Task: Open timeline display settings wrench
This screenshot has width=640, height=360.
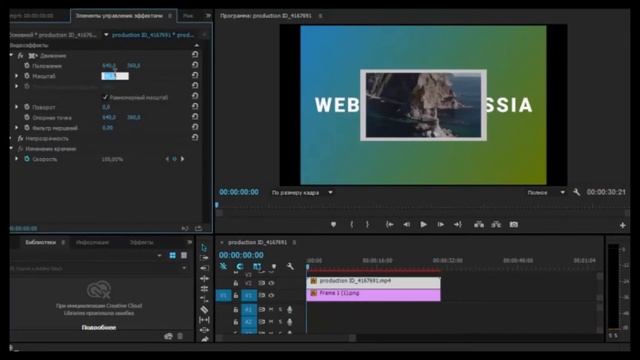Action: 290,267
